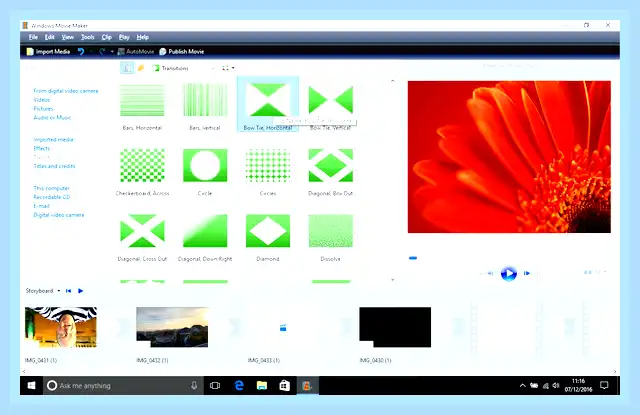Open the Clip menu
The height and width of the screenshot is (415, 640).
[x=107, y=37]
